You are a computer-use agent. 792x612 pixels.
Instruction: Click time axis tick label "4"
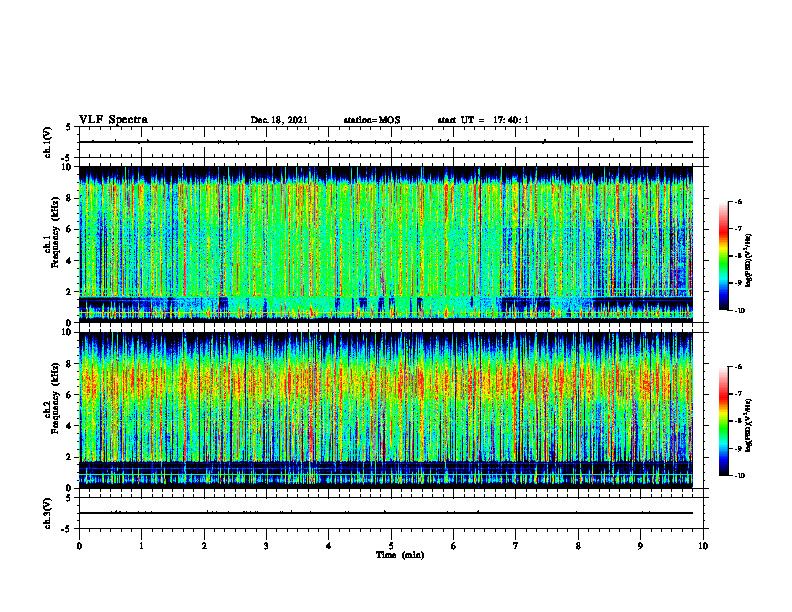coord(329,546)
